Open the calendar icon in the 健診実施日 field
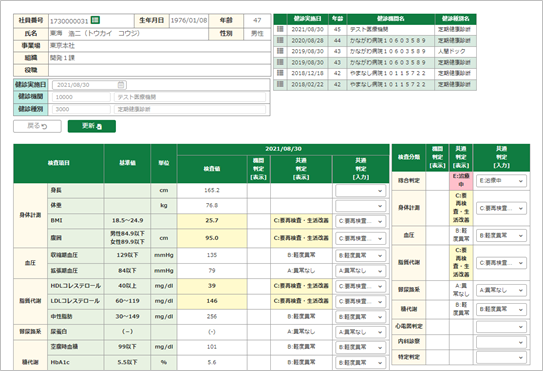This screenshot has width=543, height=371. click(x=121, y=85)
